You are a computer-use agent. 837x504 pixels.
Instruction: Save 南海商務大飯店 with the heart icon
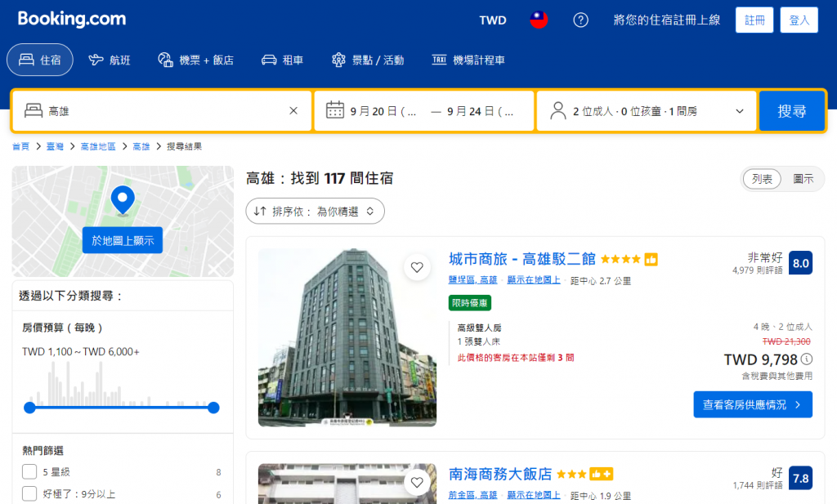coord(417,482)
